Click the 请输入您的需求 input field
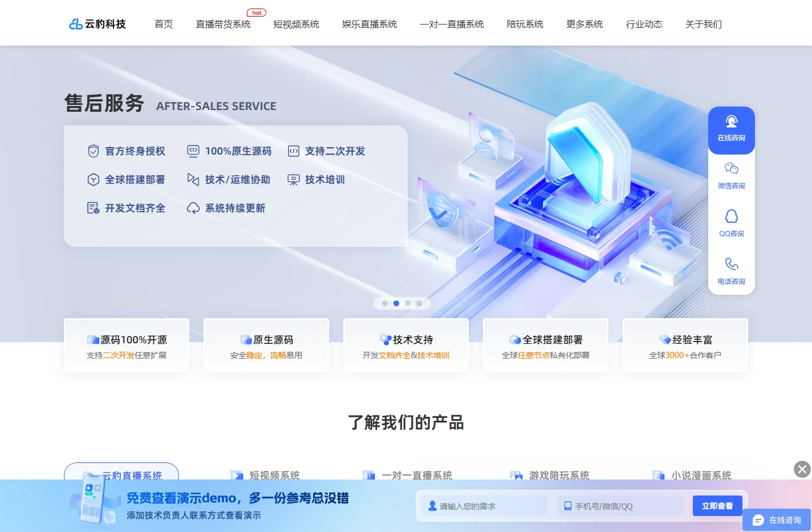 (x=485, y=506)
